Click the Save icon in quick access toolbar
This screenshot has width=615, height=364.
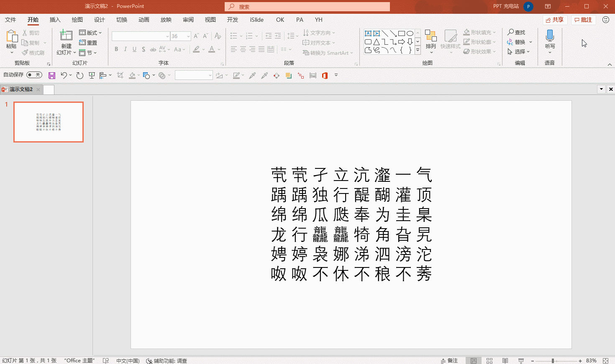(x=52, y=76)
